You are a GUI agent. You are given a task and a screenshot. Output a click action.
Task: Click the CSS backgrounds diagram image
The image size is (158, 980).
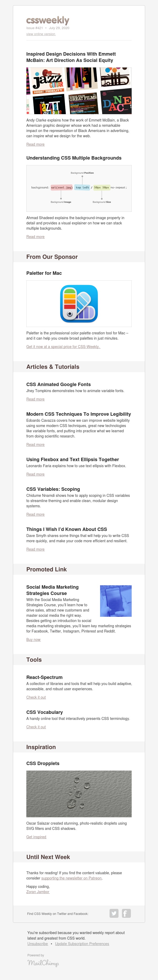79,188
